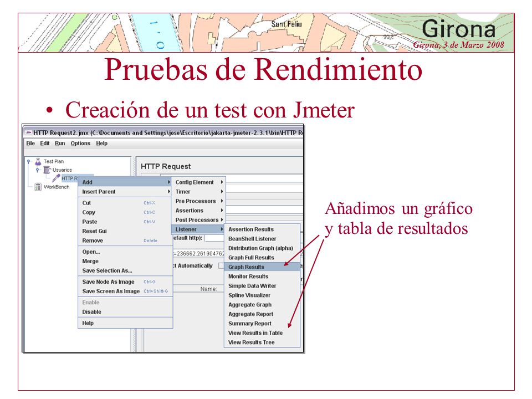
Task: Open the Options menu
Action: pos(80,143)
